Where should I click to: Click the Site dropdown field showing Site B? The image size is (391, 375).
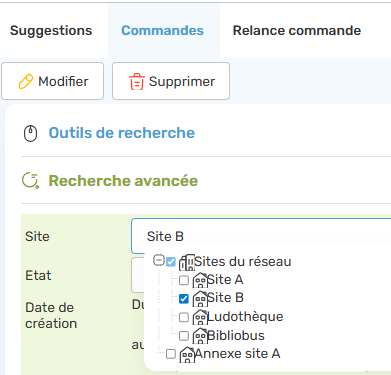click(x=261, y=236)
